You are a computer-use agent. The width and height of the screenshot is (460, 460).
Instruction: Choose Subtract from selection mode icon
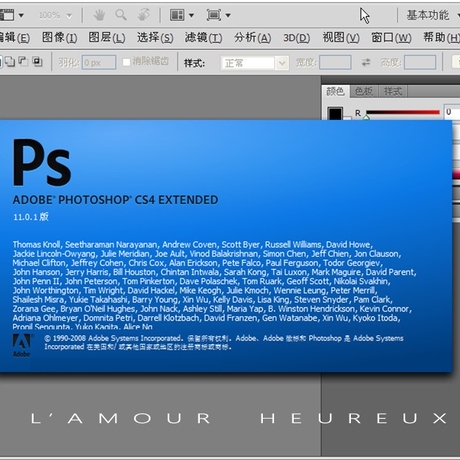click(x=23, y=62)
